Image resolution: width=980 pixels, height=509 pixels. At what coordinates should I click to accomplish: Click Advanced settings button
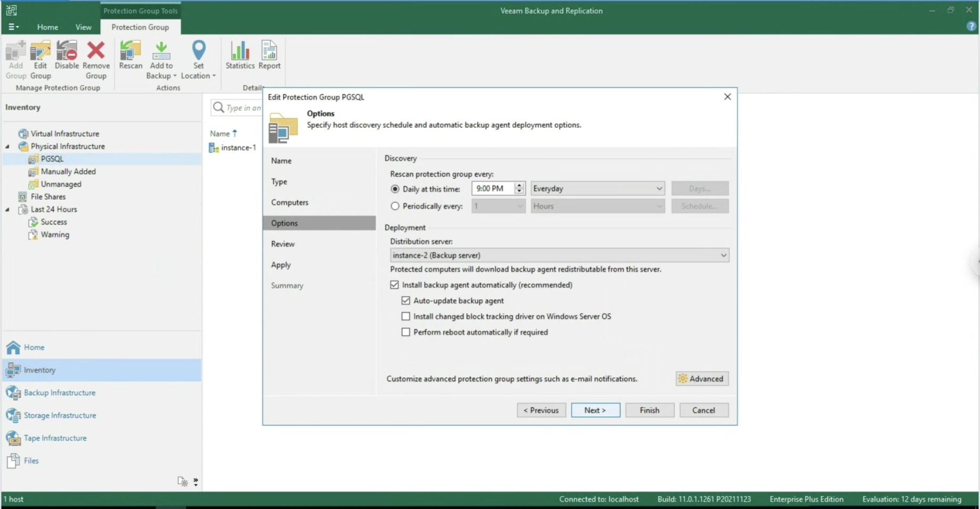(x=702, y=379)
